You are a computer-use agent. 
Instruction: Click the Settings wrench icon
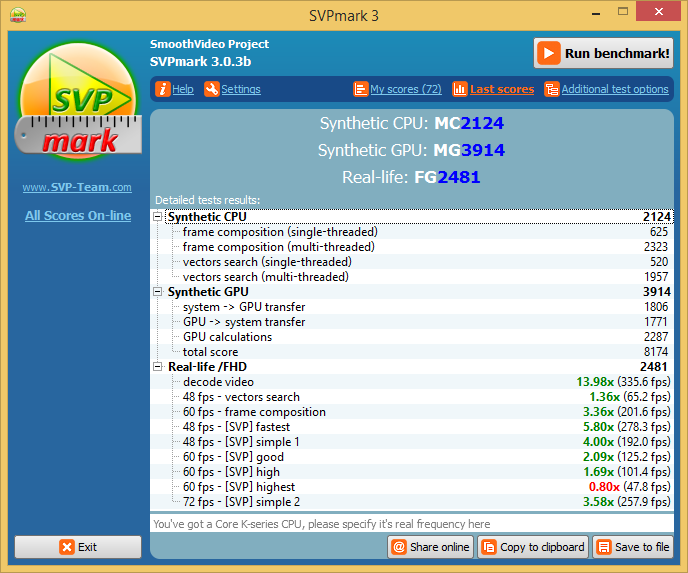pyautogui.click(x=211, y=89)
